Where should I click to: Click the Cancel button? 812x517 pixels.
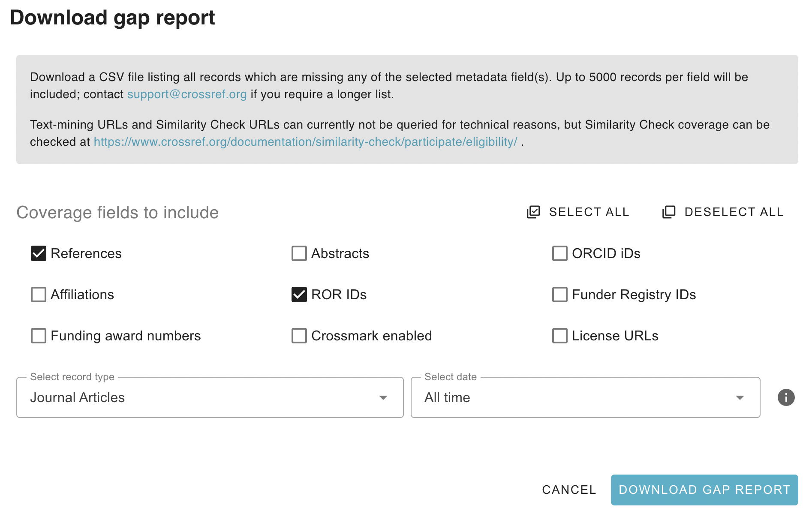coord(568,490)
